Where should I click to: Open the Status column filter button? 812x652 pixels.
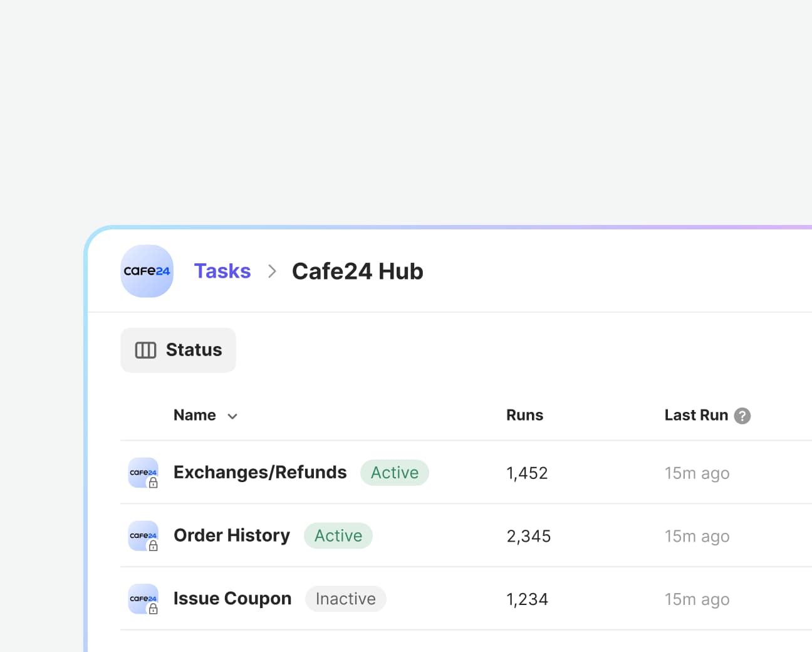click(x=178, y=350)
